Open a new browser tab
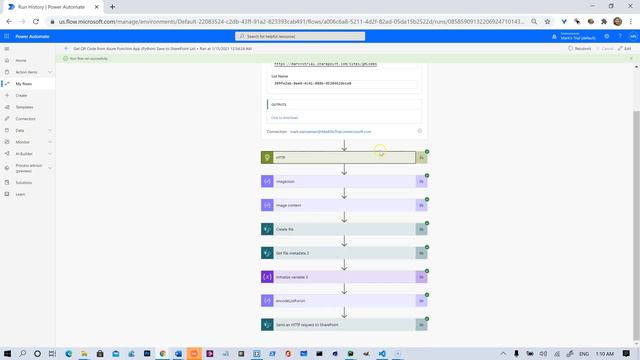 [x=112, y=7]
